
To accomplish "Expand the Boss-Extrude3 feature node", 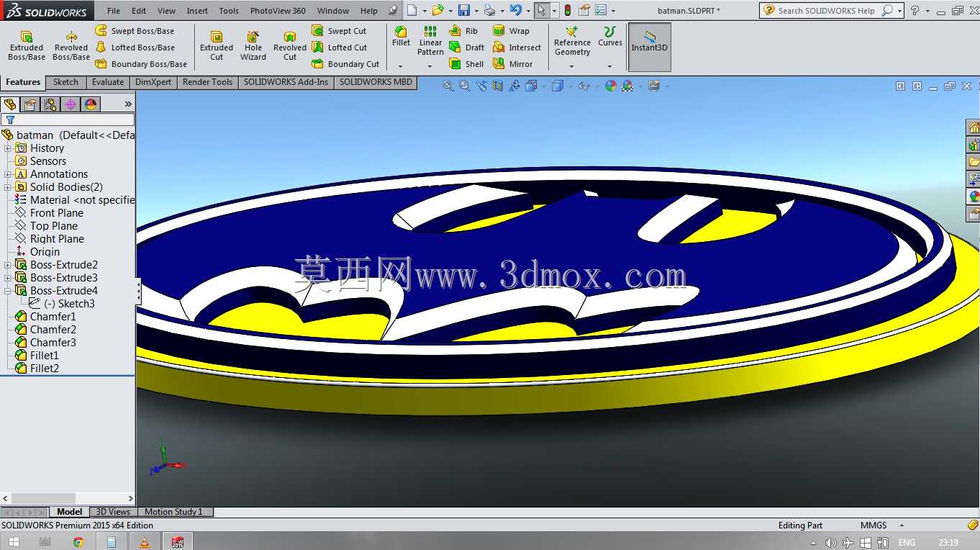I will point(8,278).
